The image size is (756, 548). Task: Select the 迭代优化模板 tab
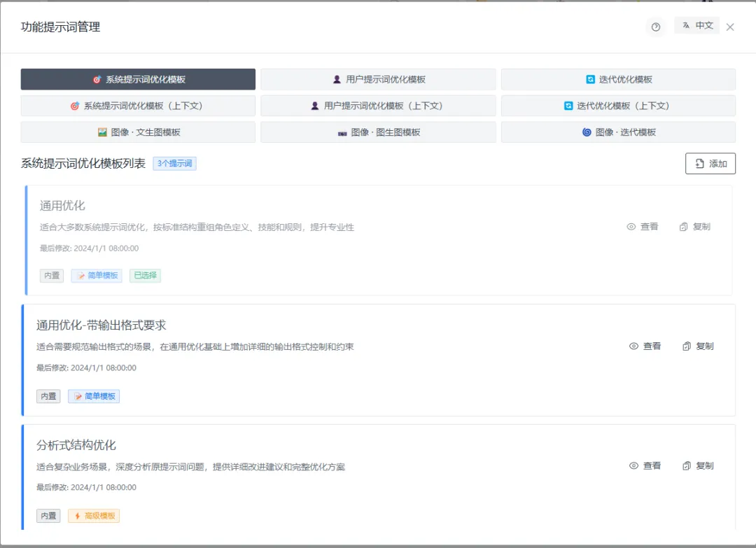pyautogui.click(x=618, y=79)
